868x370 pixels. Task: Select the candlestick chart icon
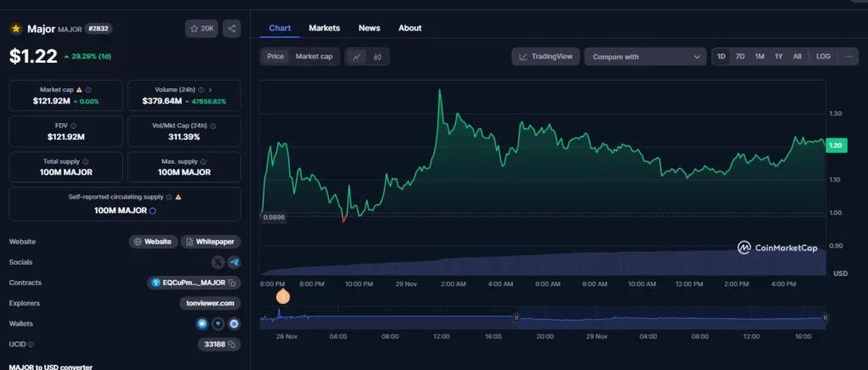(x=377, y=57)
